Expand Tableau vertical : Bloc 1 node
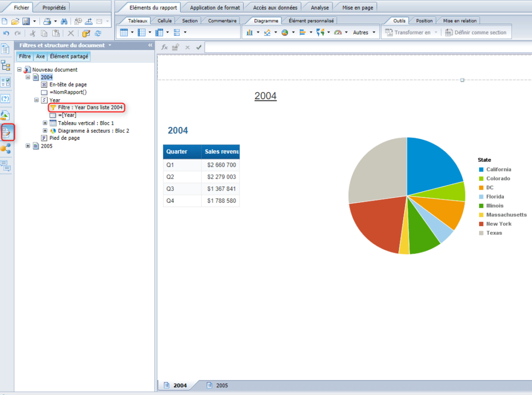Image resolution: width=532 pixels, height=395 pixels. [45, 123]
